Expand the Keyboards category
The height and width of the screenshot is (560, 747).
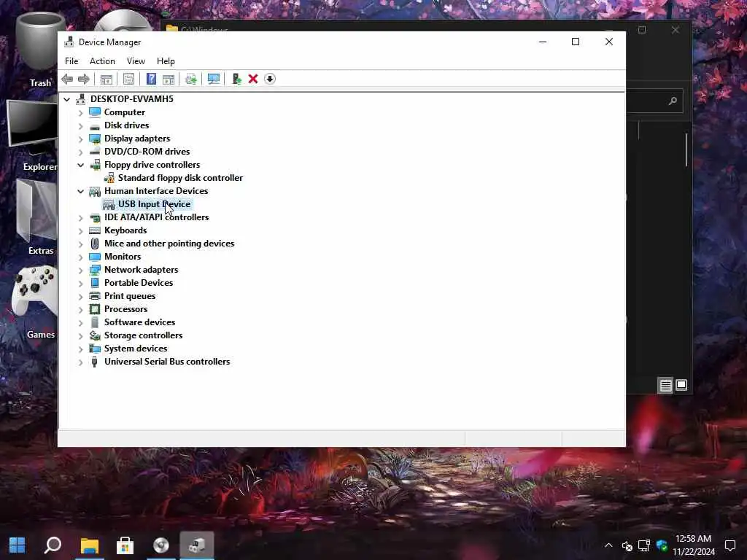coord(80,231)
